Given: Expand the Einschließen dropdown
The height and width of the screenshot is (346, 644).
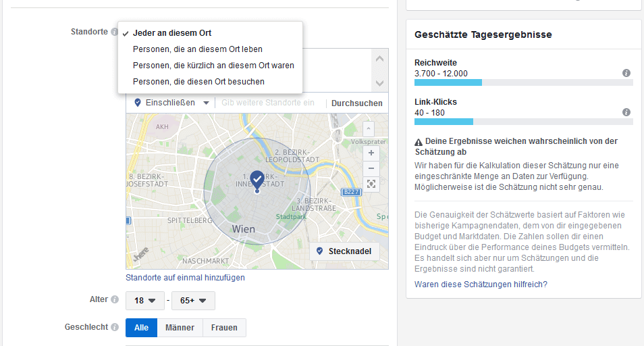Looking at the screenshot, I should coord(173,103).
